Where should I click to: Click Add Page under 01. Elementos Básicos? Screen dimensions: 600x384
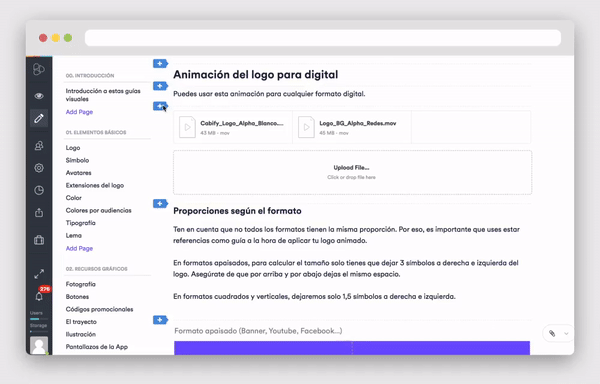click(79, 249)
